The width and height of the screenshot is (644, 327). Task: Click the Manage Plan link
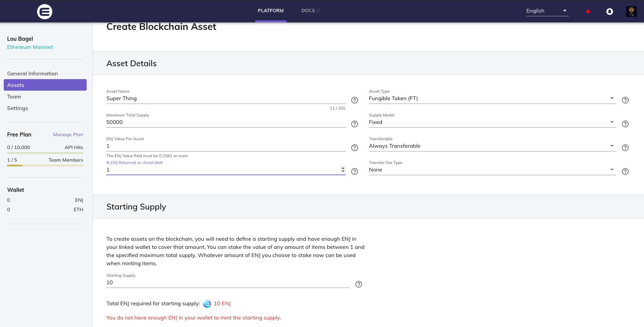point(68,134)
